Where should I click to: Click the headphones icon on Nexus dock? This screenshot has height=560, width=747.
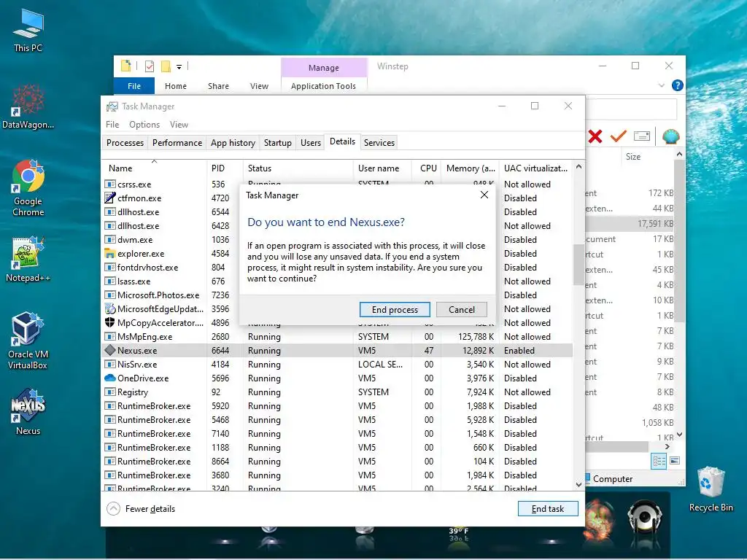[x=645, y=520]
